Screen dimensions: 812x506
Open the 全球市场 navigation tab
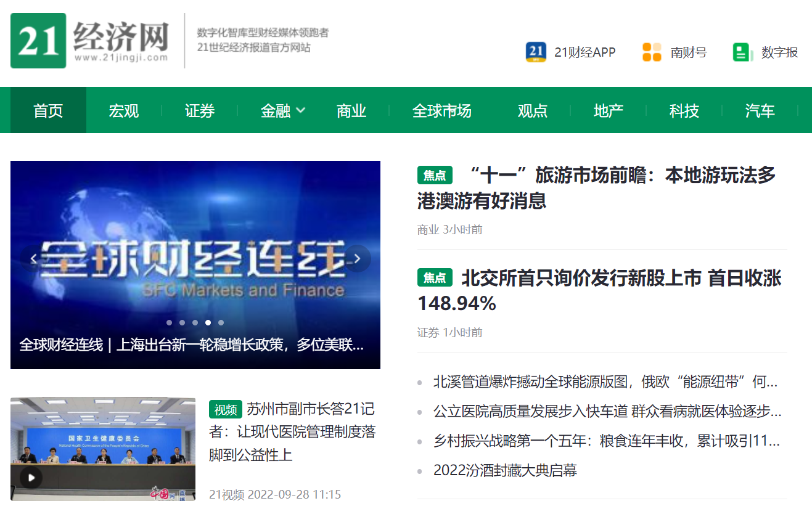coord(441,110)
